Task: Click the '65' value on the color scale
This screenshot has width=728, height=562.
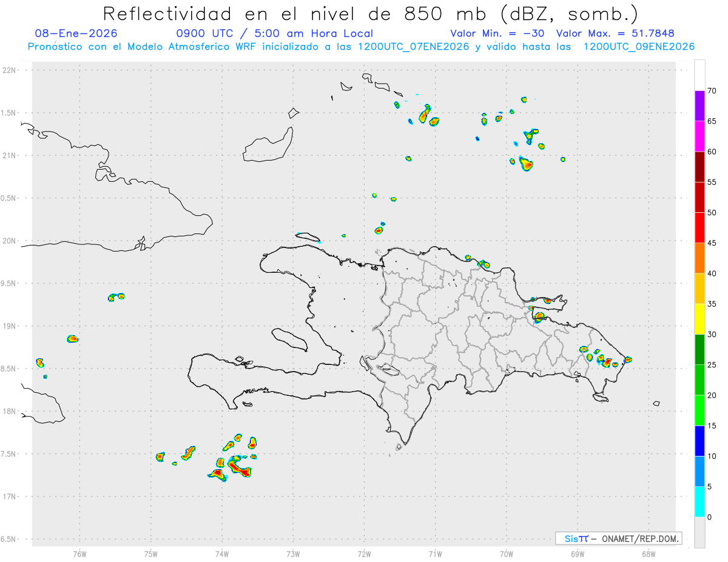Action: pos(712,121)
